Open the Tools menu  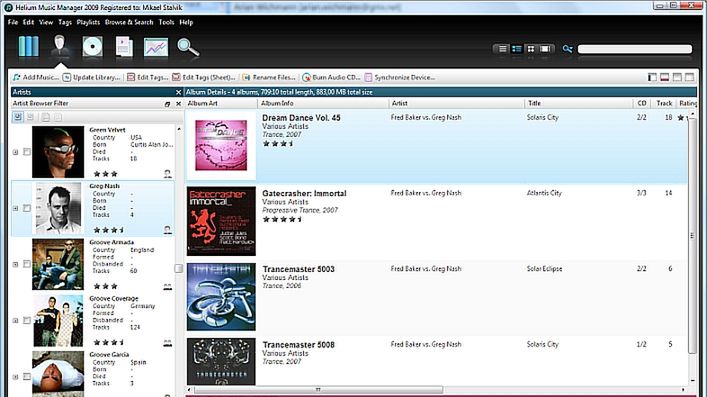click(x=166, y=22)
